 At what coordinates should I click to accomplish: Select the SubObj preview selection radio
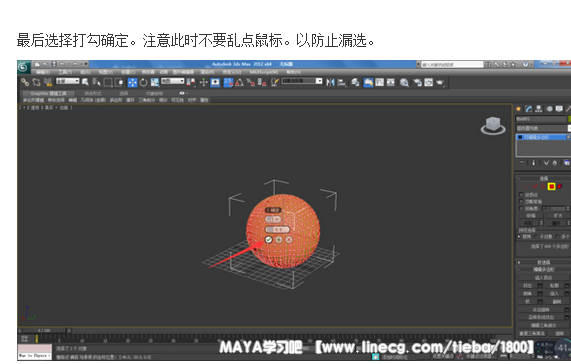536,237
